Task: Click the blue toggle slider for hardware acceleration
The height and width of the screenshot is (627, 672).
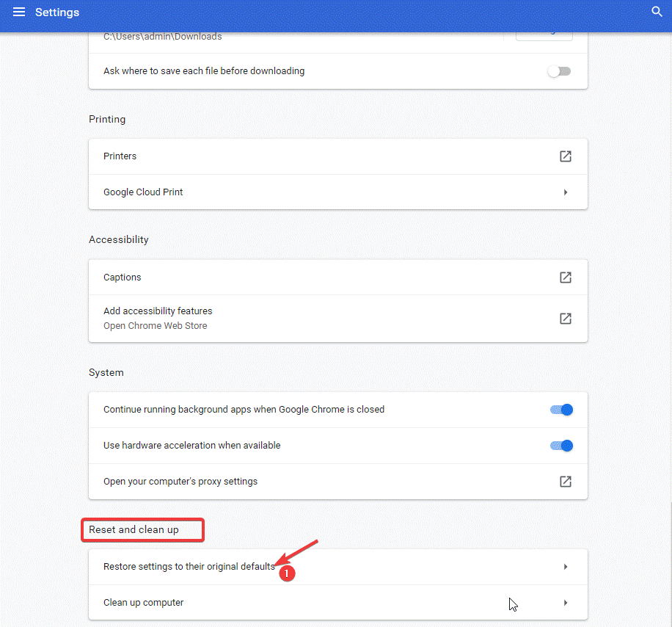Action: point(560,445)
